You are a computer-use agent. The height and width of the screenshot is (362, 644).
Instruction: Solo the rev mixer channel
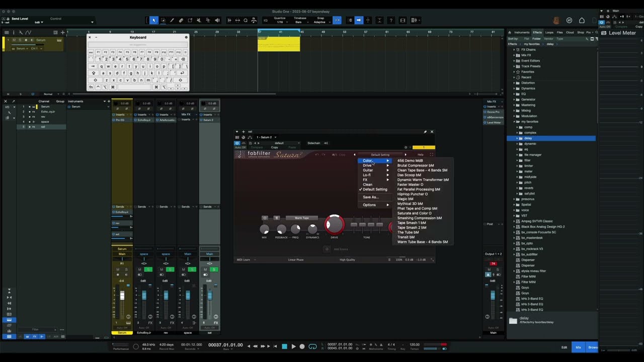point(170,269)
